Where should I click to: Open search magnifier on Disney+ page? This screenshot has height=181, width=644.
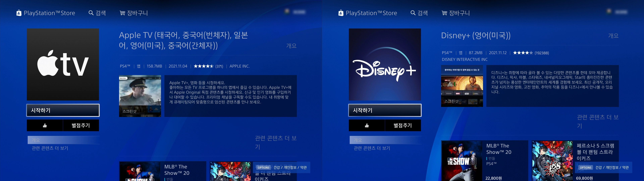point(413,13)
